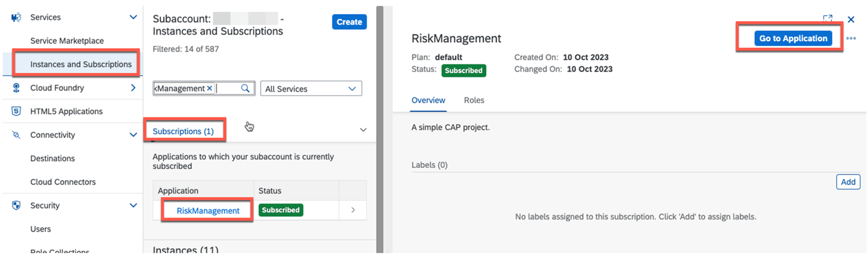Click 'A simple CAP project.' description
This screenshot has height=259, width=868.
point(450,127)
